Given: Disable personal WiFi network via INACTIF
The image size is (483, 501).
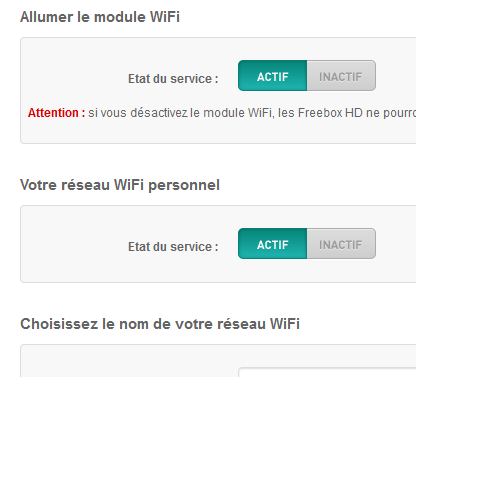Looking at the screenshot, I should point(341,244).
